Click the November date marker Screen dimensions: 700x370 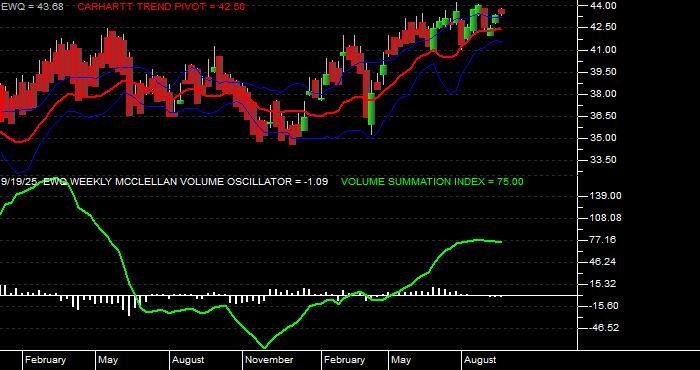click(270, 360)
